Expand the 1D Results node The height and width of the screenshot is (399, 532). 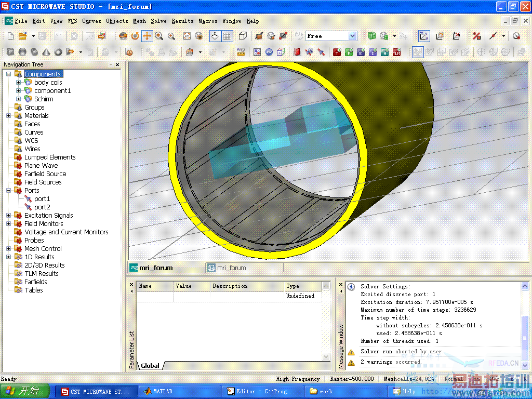point(9,257)
